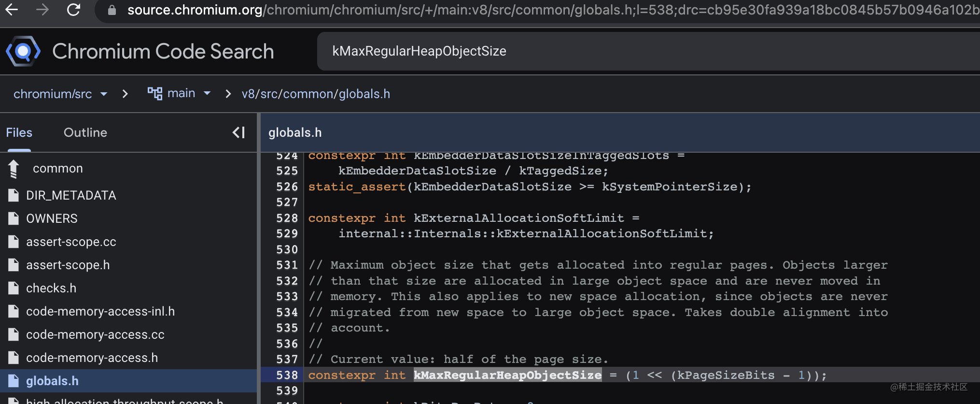Click line number 538

287,375
